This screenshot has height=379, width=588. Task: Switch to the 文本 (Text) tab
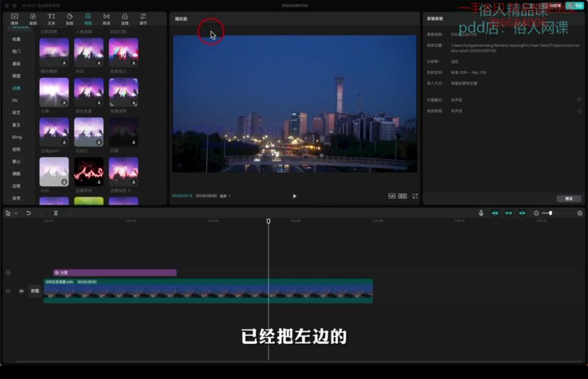(x=51, y=18)
